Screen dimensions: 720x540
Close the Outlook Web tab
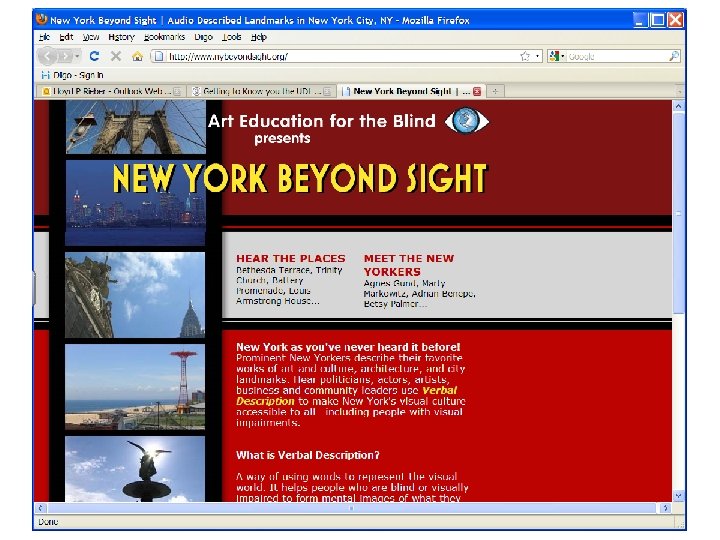coord(177,91)
